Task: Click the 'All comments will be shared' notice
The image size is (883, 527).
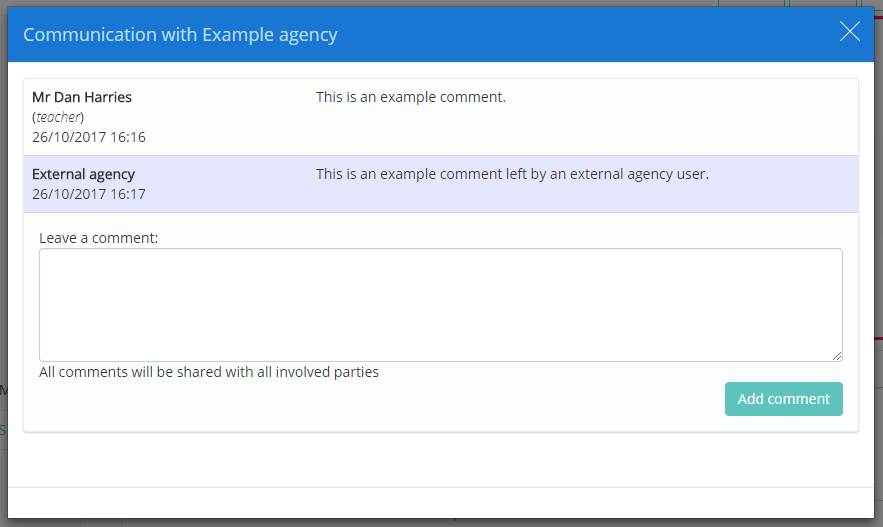Action: (208, 372)
